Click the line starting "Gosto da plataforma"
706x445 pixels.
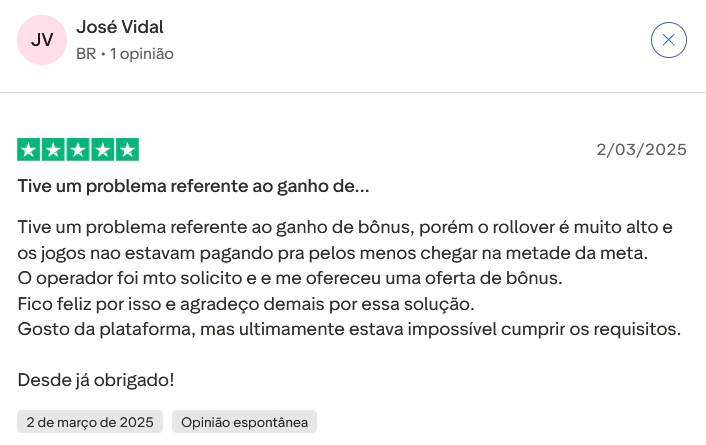349,329
